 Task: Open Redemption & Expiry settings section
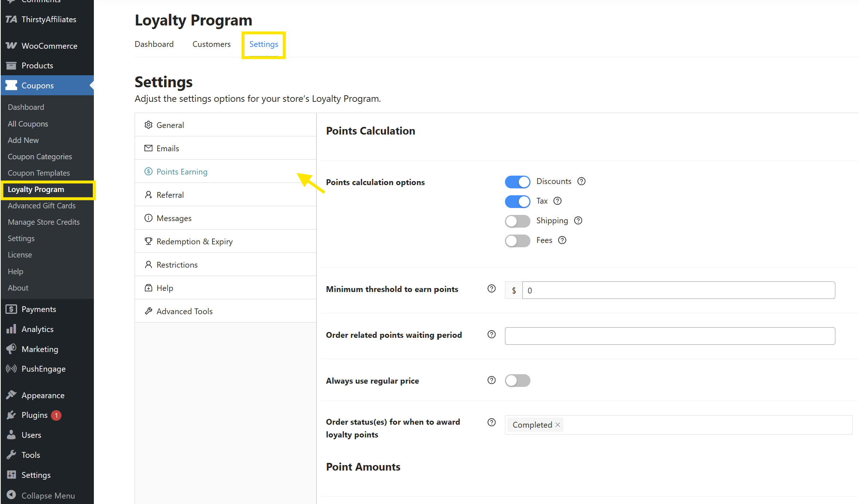[x=194, y=241]
